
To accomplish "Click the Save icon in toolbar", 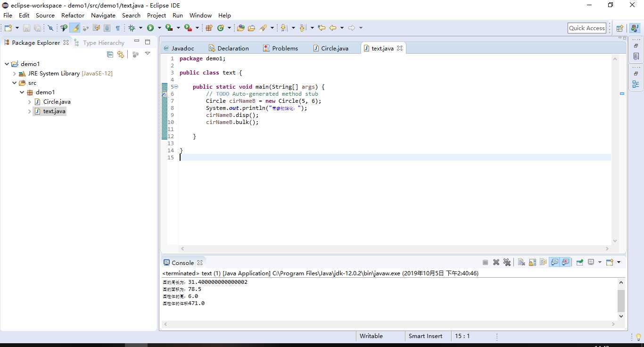I will click(26, 28).
